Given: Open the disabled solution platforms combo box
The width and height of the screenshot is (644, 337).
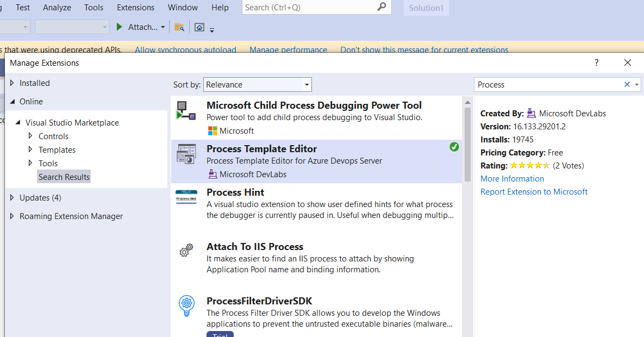Looking at the screenshot, I should 72,27.
